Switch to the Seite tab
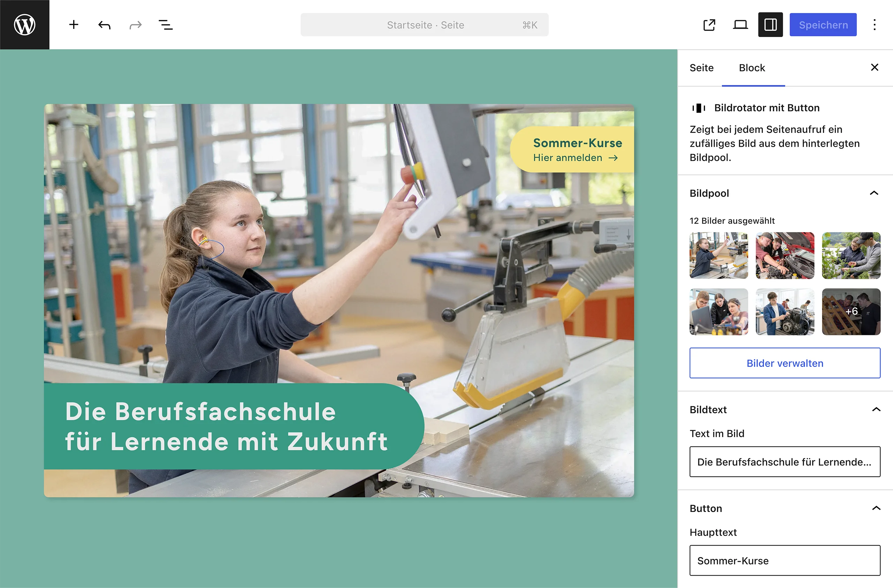 tap(701, 68)
